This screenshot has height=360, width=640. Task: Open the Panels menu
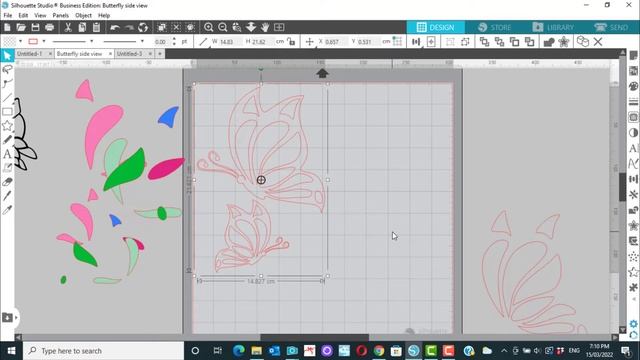pos(60,16)
